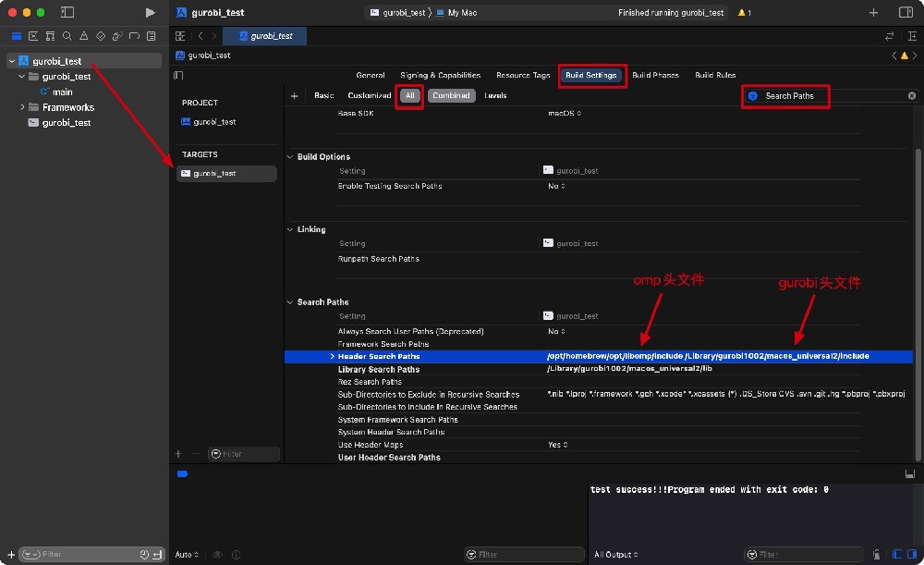Go forward in editor history

pos(214,36)
